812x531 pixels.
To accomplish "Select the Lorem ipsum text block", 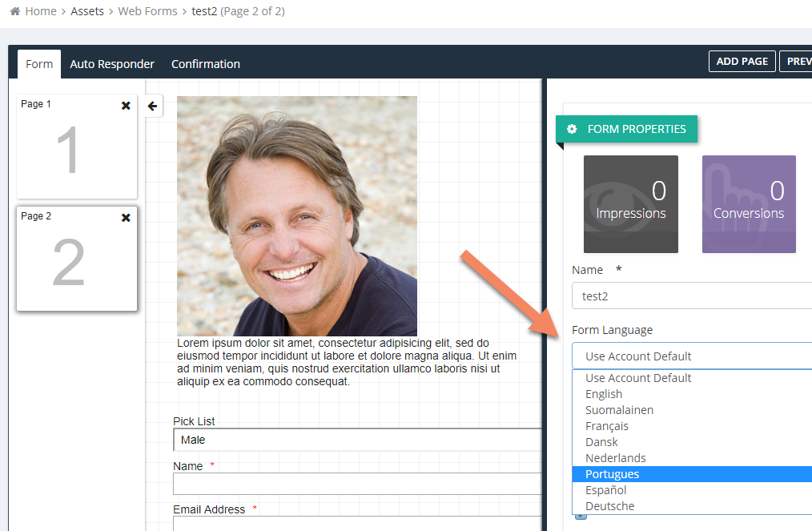I will [x=347, y=362].
